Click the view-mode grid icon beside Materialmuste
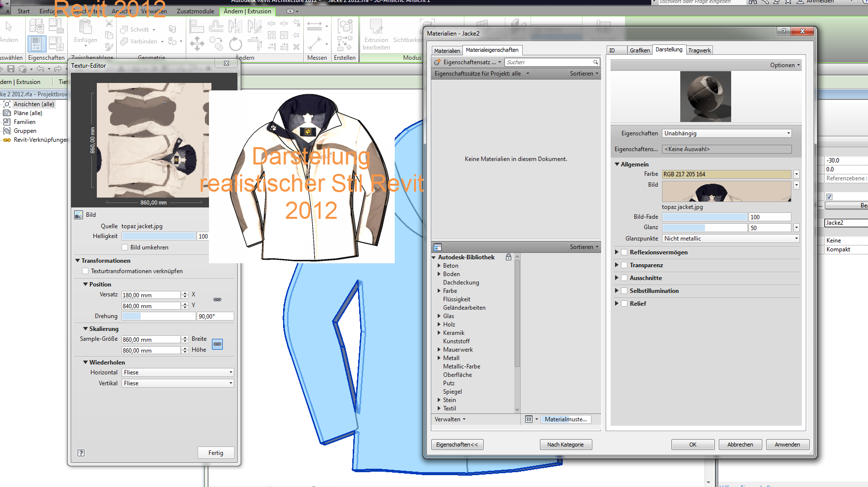This screenshot has width=868, height=487. pyautogui.click(x=529, y=419)
